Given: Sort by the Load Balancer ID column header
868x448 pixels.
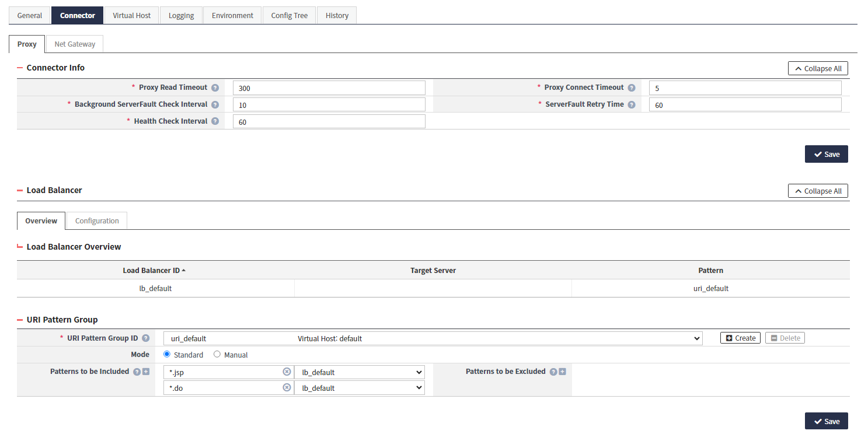Looking at the screenshot, I should (x=154, y=270).
